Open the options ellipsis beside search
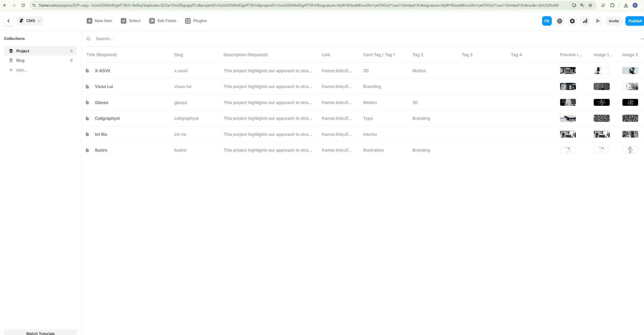The width and height of the screenshot is (644, 335). click(642, 39)
